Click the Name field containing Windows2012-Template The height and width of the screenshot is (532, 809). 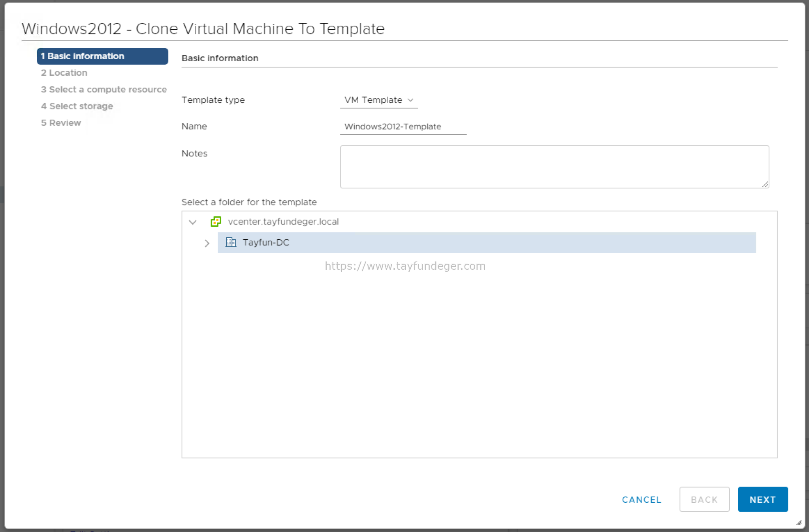(x=403, y=127)
